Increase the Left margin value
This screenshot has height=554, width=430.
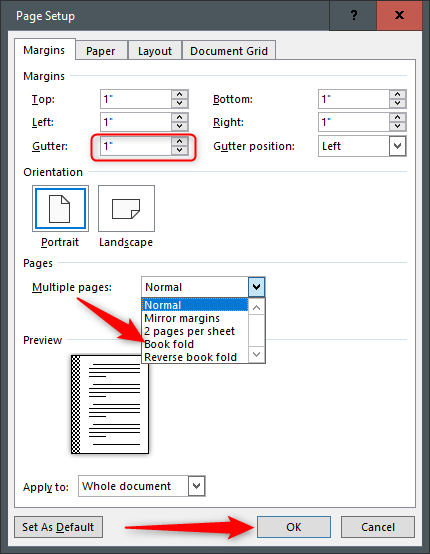tap(179, 117)
